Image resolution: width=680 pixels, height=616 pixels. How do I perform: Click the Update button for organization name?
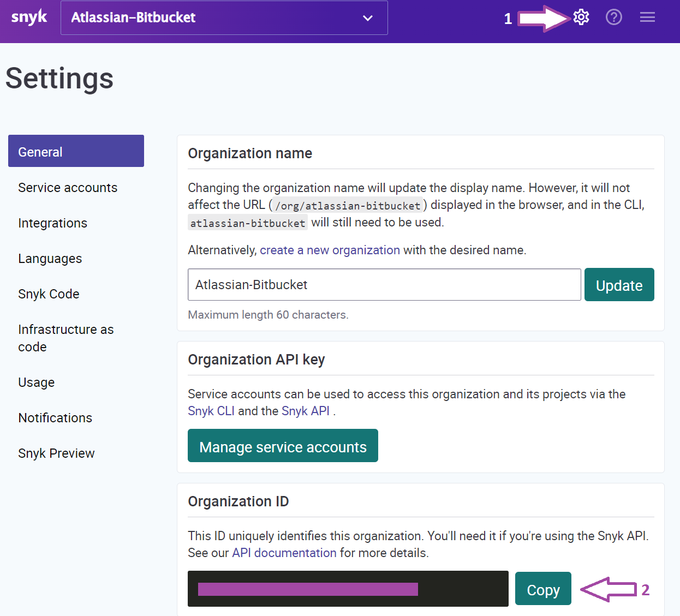[x=619, y=284]
